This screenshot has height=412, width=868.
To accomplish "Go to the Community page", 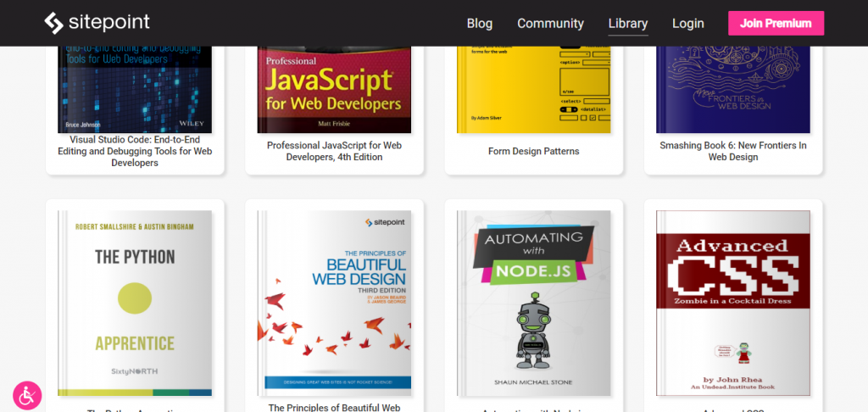I will pyautogui.click(x=550, y=24).
